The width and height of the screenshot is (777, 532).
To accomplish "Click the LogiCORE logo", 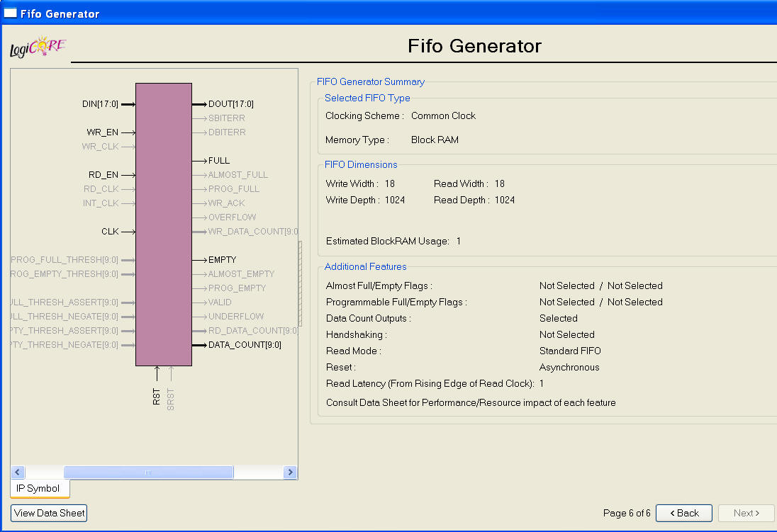I will 38,47.
